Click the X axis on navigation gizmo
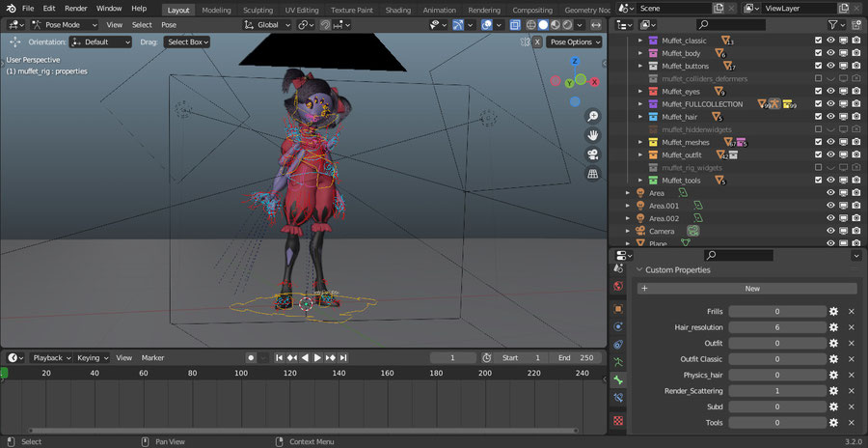868x448 pixels. pos(594,82)
